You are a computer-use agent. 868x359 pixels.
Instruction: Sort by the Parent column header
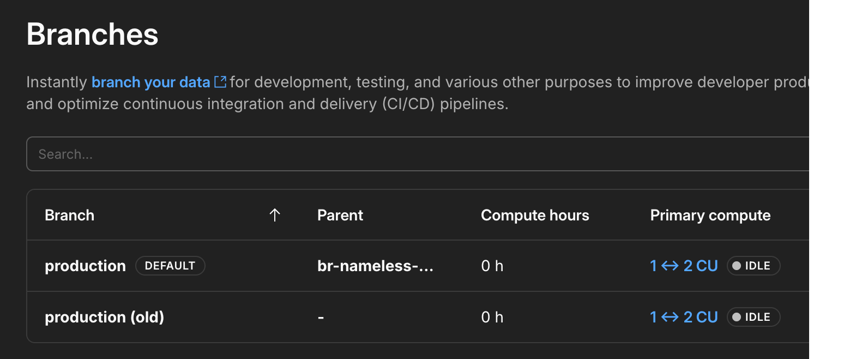click(340, 215)
